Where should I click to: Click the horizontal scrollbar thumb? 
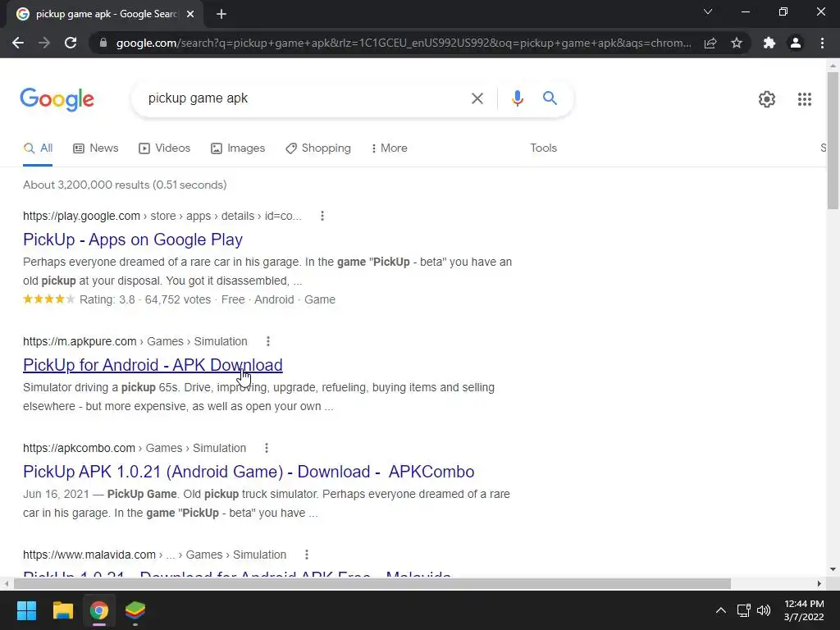click(372, 583)
